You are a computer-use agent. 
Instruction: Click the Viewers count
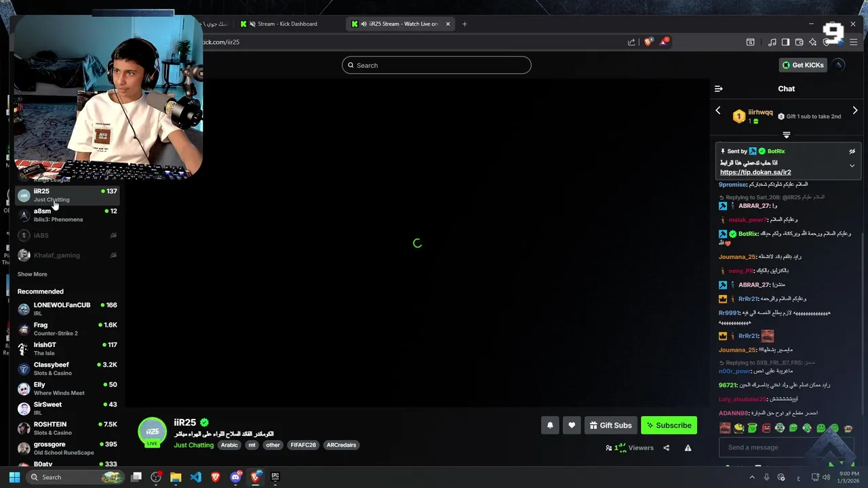(629, 448)
